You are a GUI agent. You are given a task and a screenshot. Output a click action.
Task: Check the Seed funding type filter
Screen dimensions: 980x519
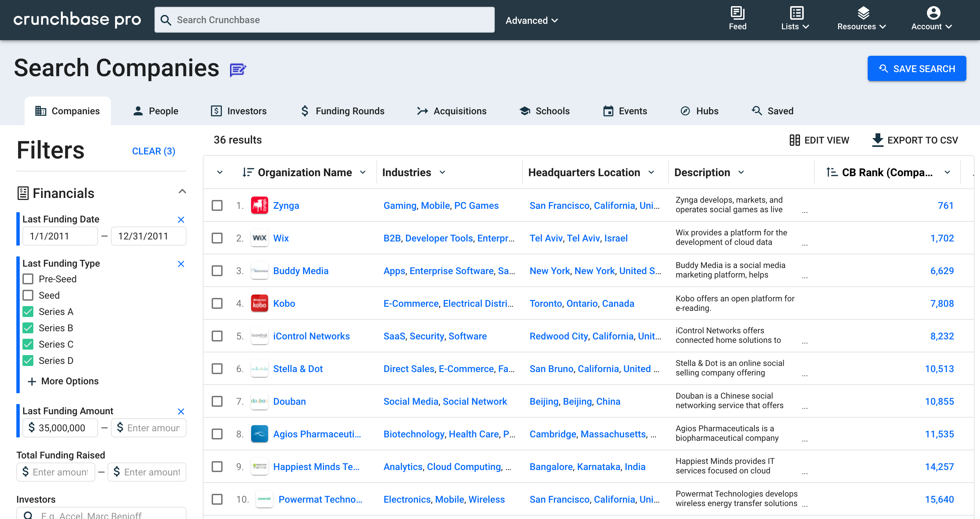click(x=28, y=295)
